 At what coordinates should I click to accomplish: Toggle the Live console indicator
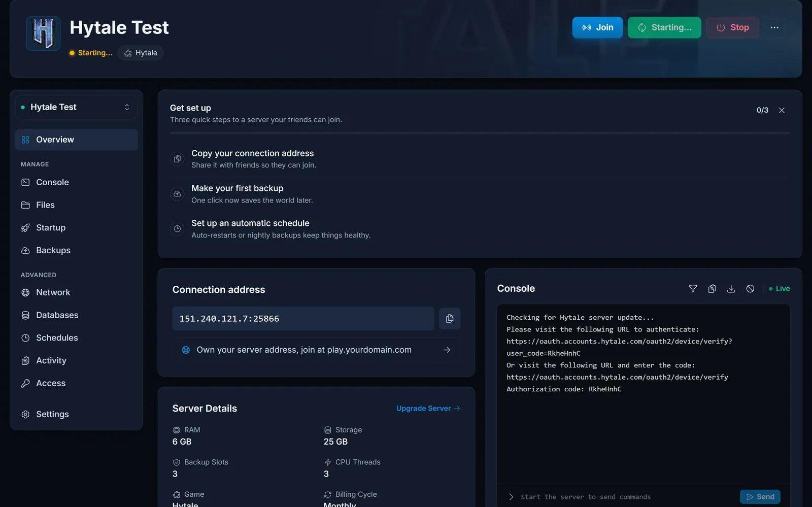780,289
